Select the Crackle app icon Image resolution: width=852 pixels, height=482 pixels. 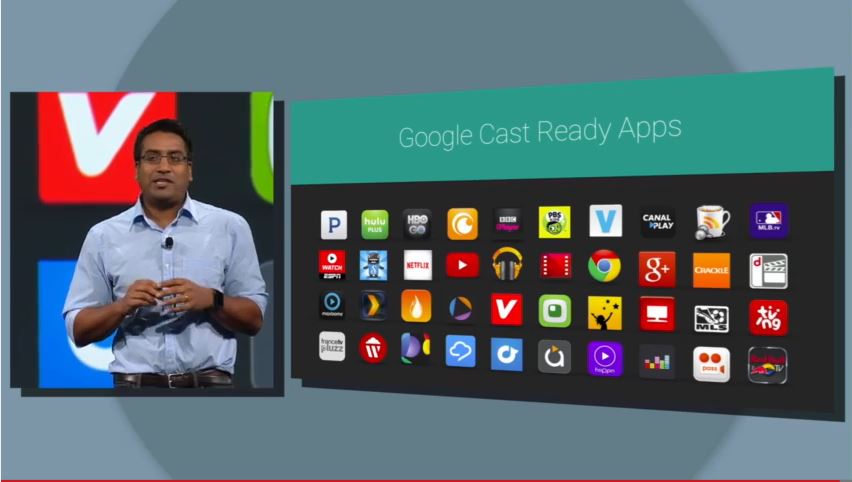click(711, 269)
